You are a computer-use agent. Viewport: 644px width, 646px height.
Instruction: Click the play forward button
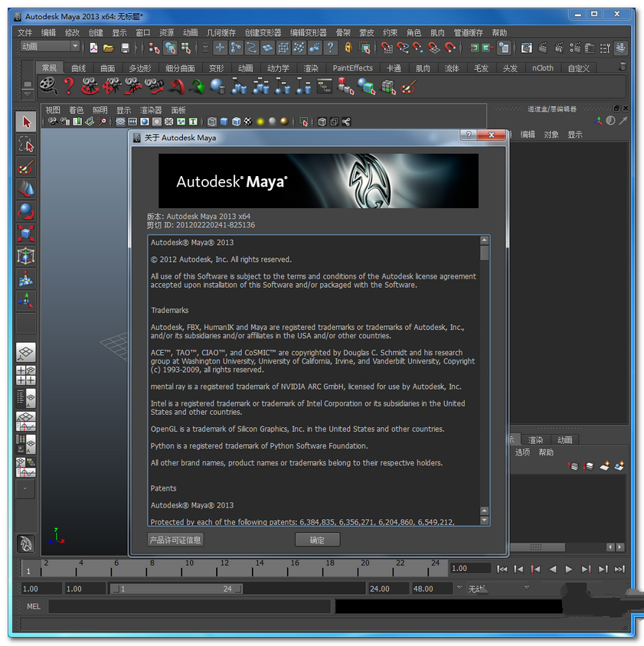(569, 569)
